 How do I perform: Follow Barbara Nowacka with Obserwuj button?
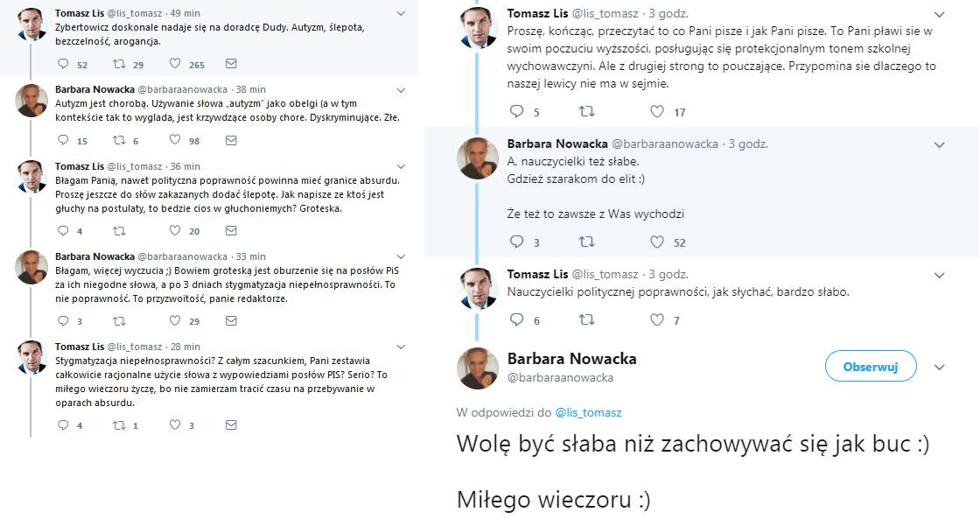point(871,367)
